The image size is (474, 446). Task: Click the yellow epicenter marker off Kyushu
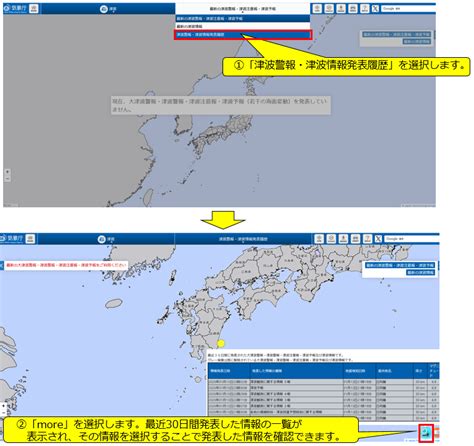tap(221, 343)
